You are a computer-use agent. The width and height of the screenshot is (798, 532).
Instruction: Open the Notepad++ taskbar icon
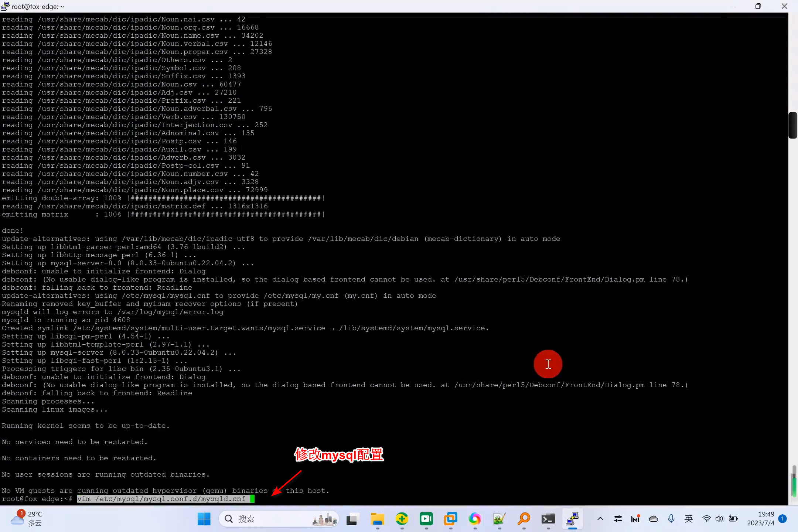tap(499, 519)
